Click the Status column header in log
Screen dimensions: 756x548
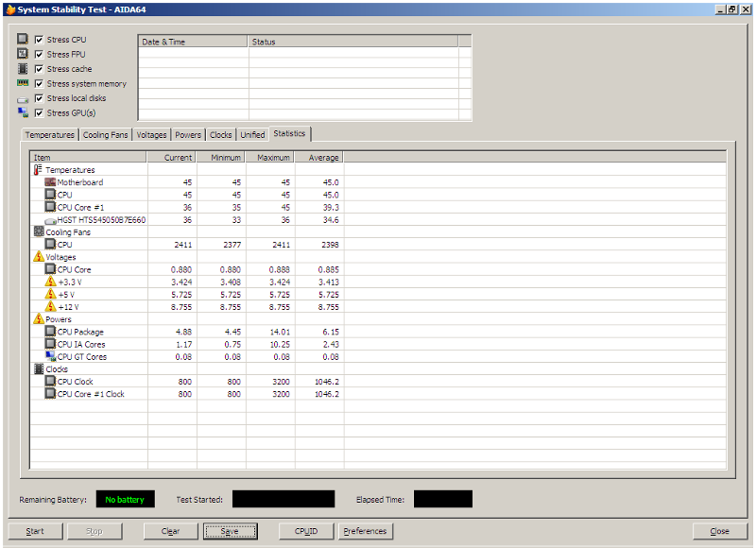click(352, 42)
